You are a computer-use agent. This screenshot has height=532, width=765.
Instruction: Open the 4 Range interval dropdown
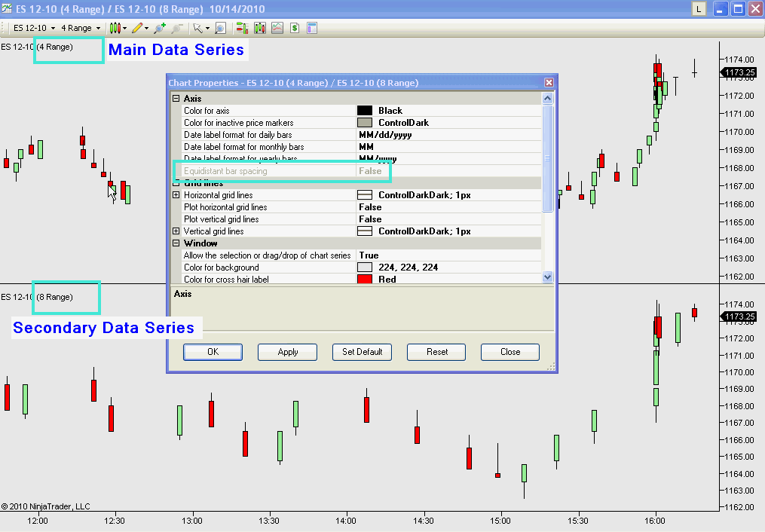coord(81,28)
